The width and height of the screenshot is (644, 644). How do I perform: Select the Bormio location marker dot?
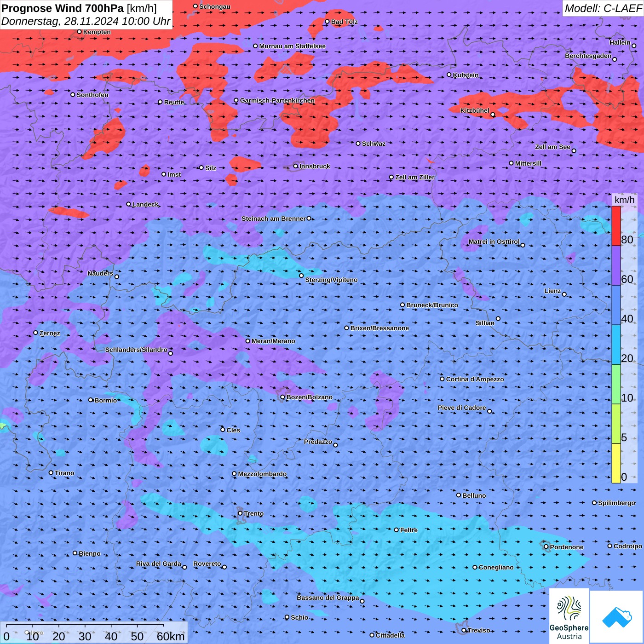(91, 400)
